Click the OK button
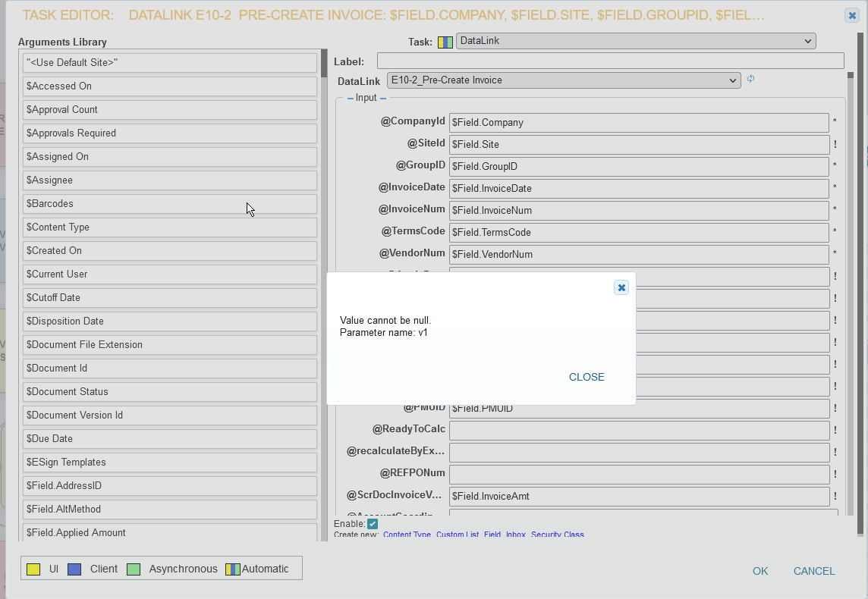 pos(760,572)
